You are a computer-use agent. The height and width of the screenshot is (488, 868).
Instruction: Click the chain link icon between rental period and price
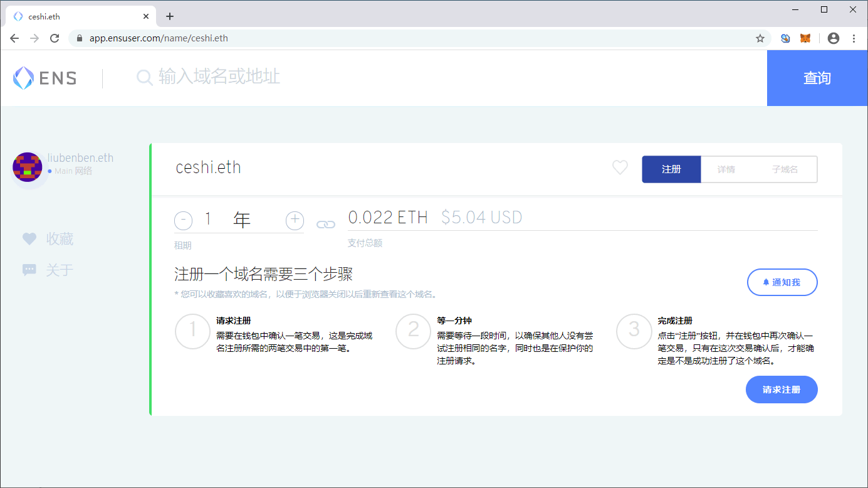(326, 224)
